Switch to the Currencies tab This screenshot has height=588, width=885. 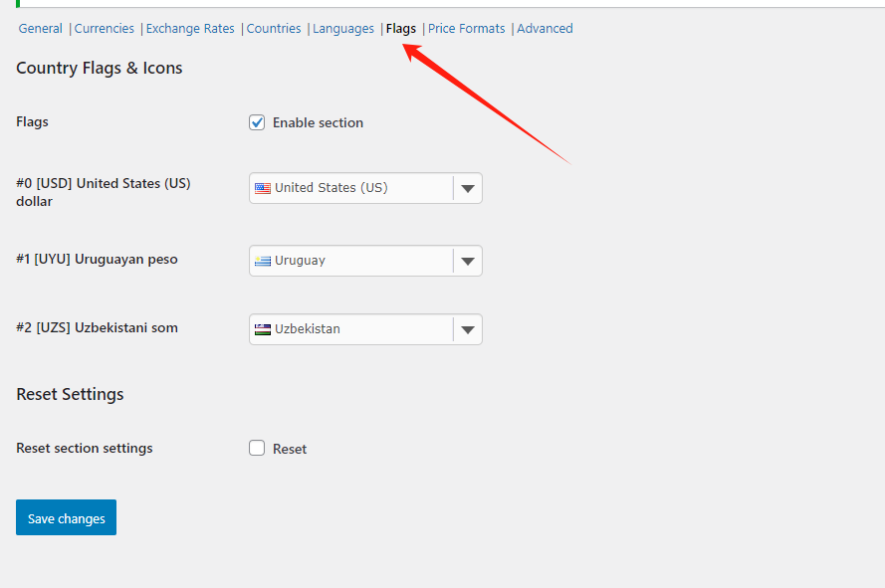coord(105,28)
